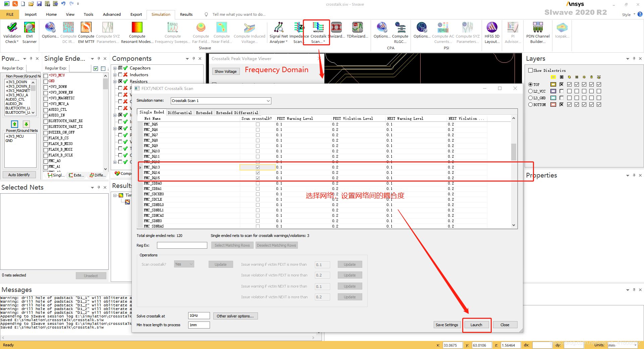Open the TDRwizard tool
The height and width of the screenshot is (349, 644).
pyautogui.click(x=358, y=30)
